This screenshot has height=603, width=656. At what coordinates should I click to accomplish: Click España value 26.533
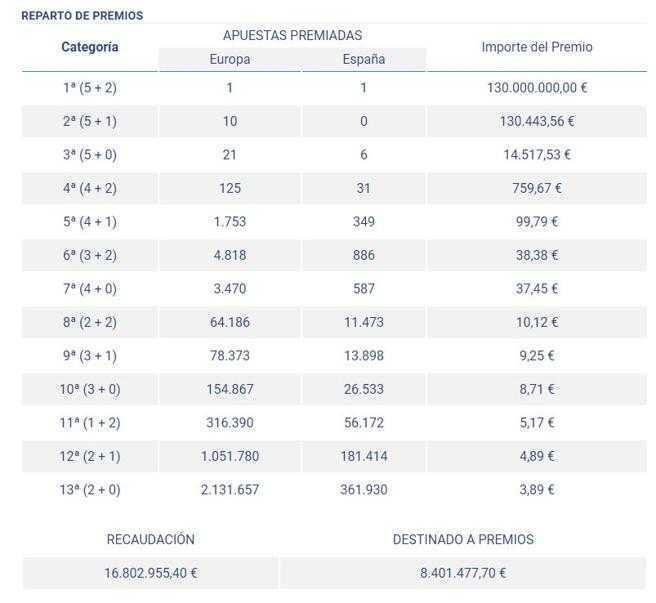364,389
